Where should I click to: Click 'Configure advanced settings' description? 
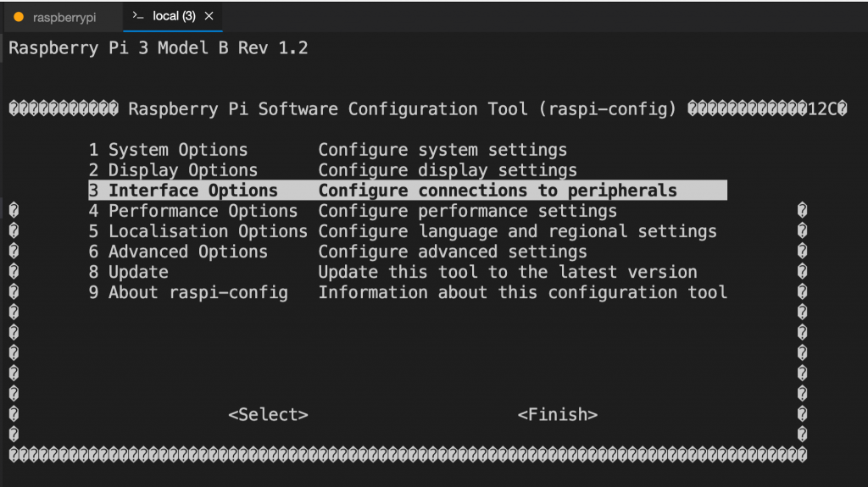453,252
